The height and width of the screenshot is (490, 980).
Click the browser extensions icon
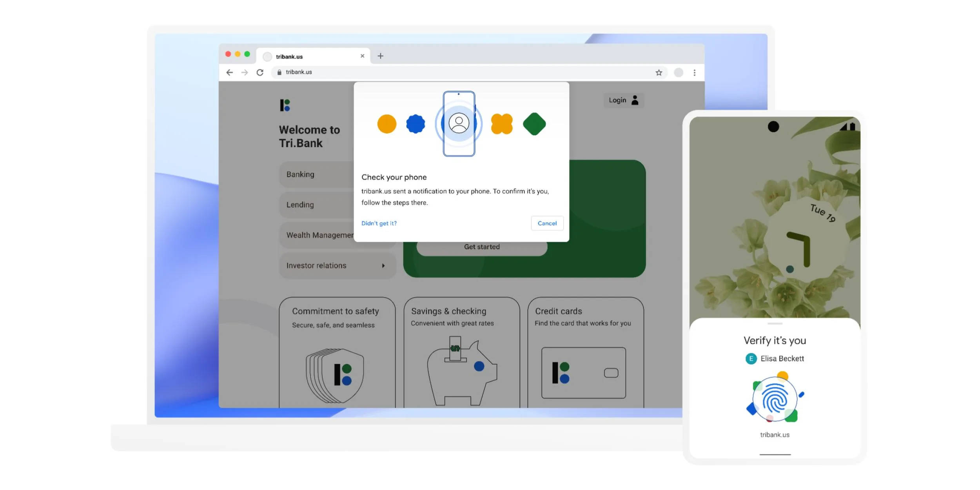pyautogui.click(x=678, y=72)
